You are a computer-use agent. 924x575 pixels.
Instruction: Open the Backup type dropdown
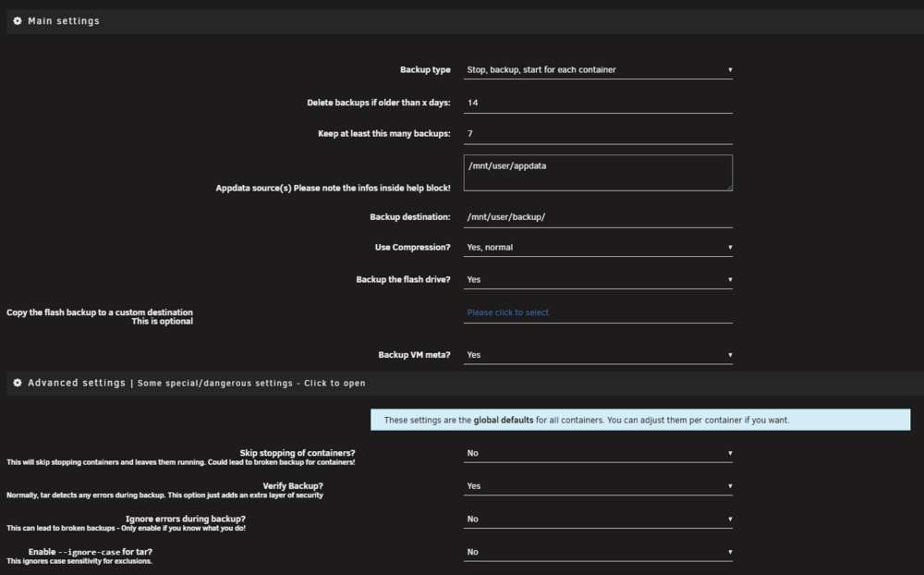coord(598,69)
